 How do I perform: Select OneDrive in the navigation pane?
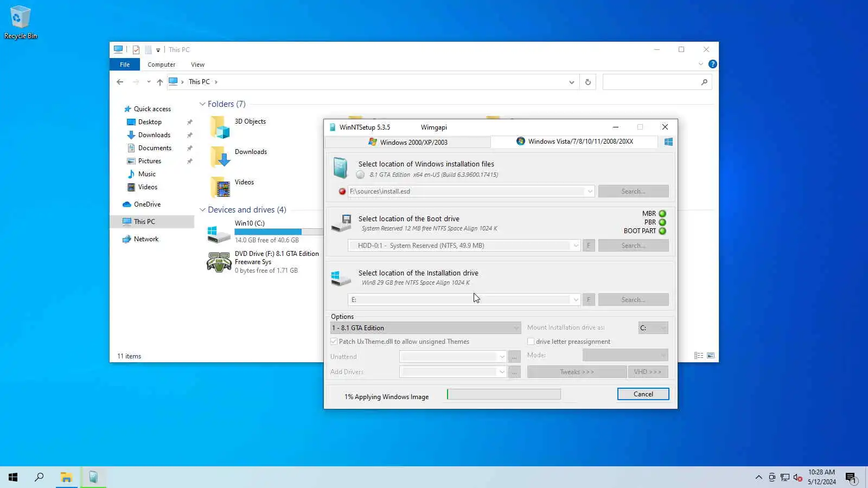click(147, 204)
